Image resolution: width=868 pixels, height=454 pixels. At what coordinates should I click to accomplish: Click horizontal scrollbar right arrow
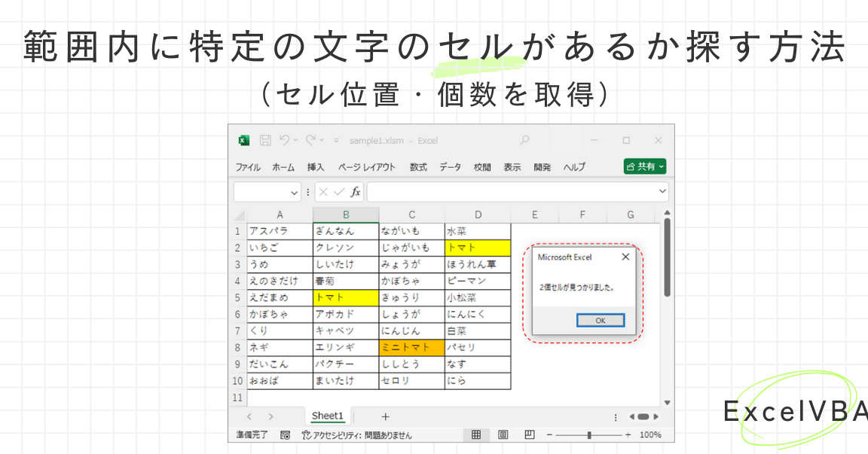pyautogui.click(x=656, y=416)
